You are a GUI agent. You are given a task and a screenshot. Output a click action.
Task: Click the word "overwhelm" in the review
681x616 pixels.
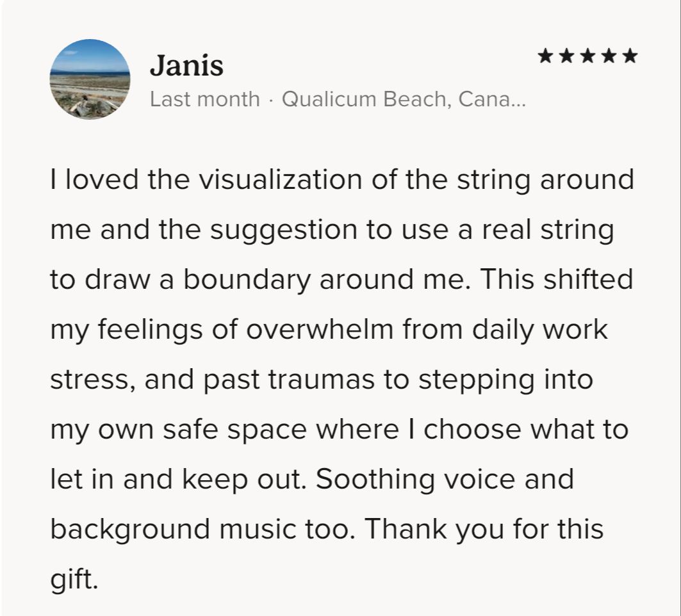[320, 329]
